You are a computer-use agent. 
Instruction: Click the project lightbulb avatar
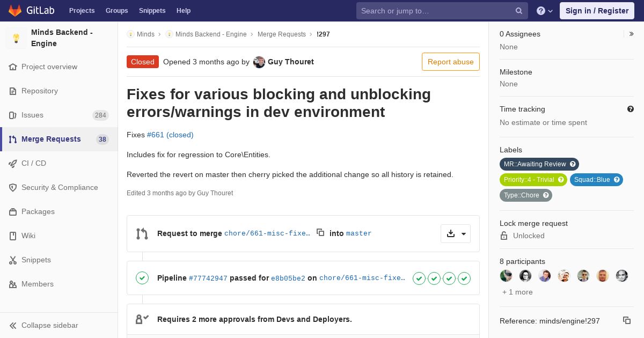[x=16, y=38]
